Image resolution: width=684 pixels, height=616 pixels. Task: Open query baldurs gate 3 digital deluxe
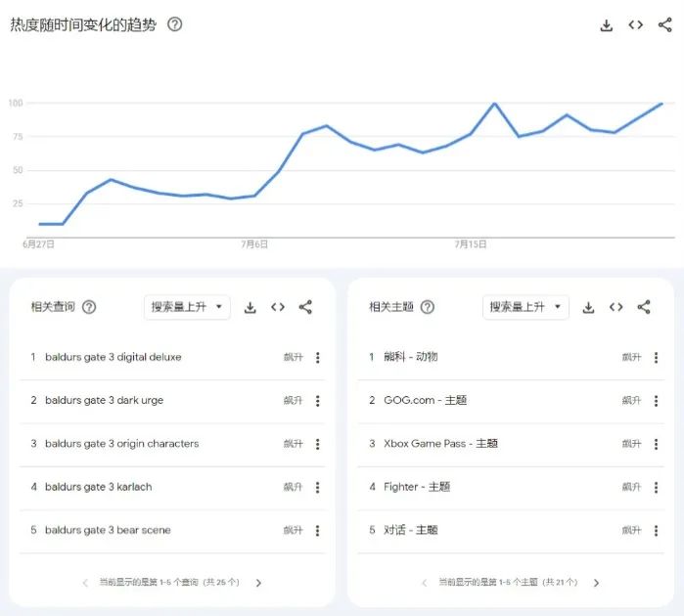click(113, 357)
